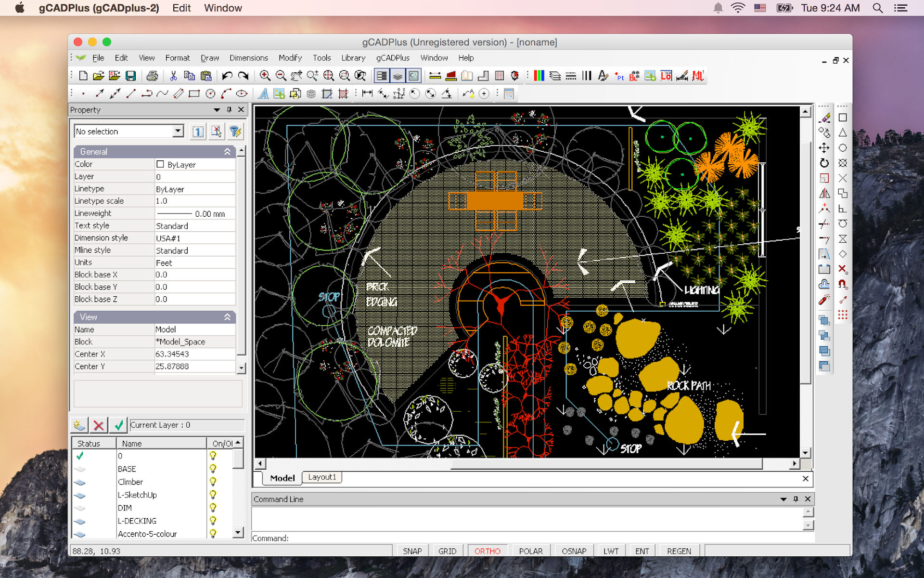
Task: Toggle visibility bulb for BASE layer
Action: (x=213, y=469)
